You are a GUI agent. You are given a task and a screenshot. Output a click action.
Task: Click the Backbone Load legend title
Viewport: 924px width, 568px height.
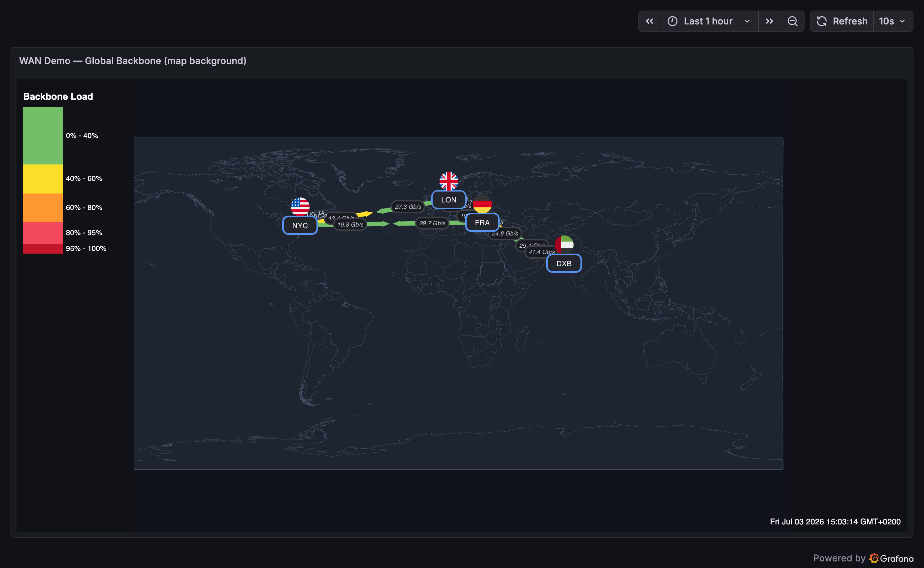coord(58,96)
